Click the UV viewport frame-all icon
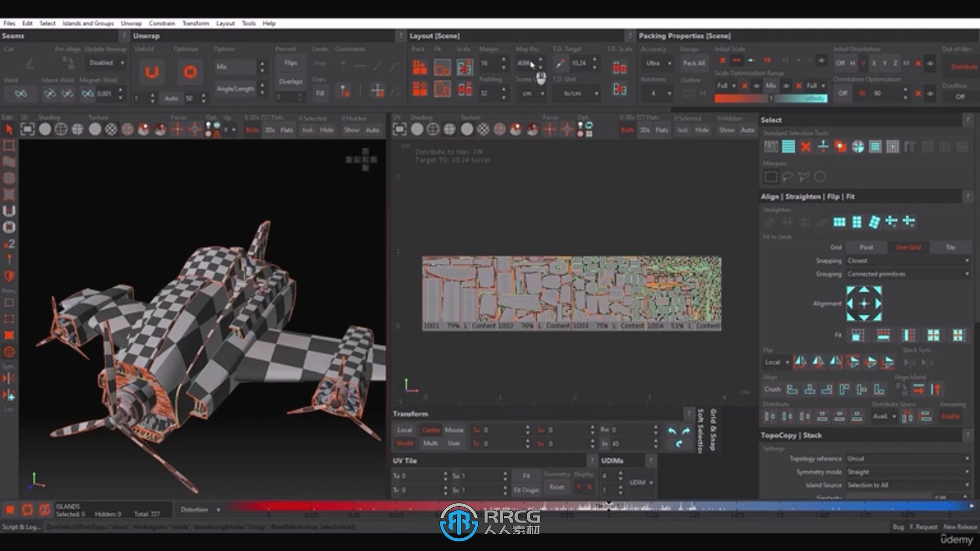This screenshot has height=551, width=980. pyautogui.click(x=400, y=130)
